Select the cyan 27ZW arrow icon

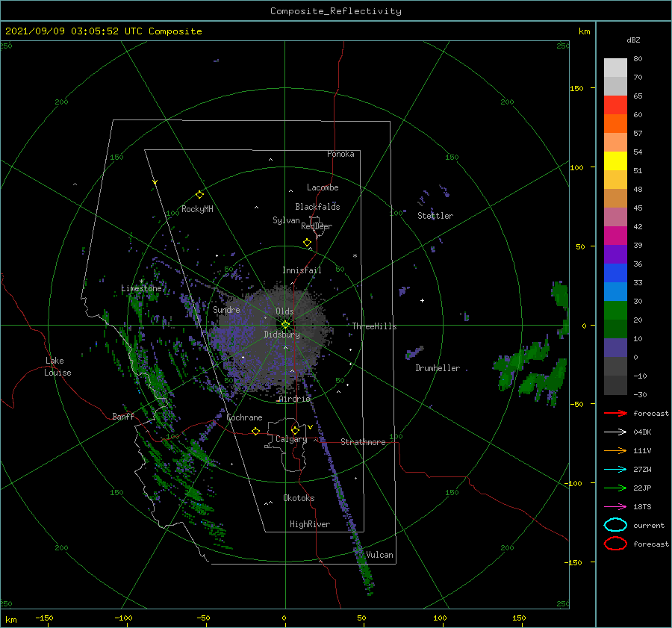[615, 470]
